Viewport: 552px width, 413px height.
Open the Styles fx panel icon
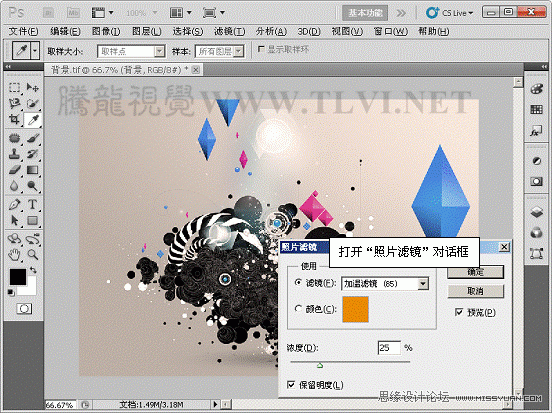pyautogui.click(x=536, y=131)
